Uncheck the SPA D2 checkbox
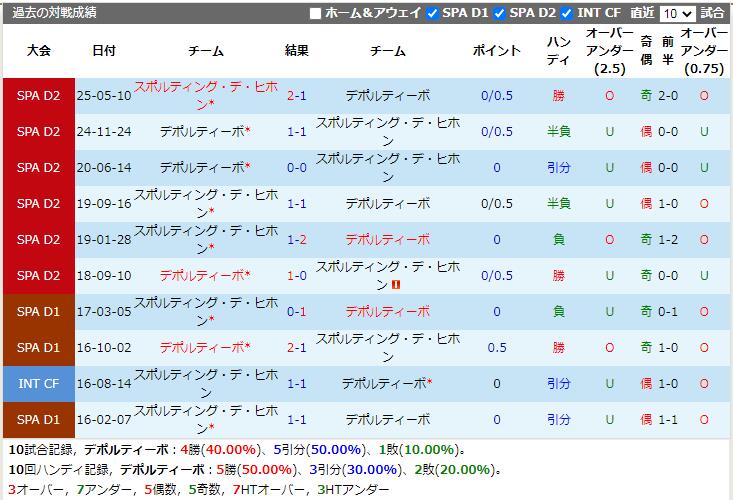This screenshot has width=733, height=500. tap(499, 14)
